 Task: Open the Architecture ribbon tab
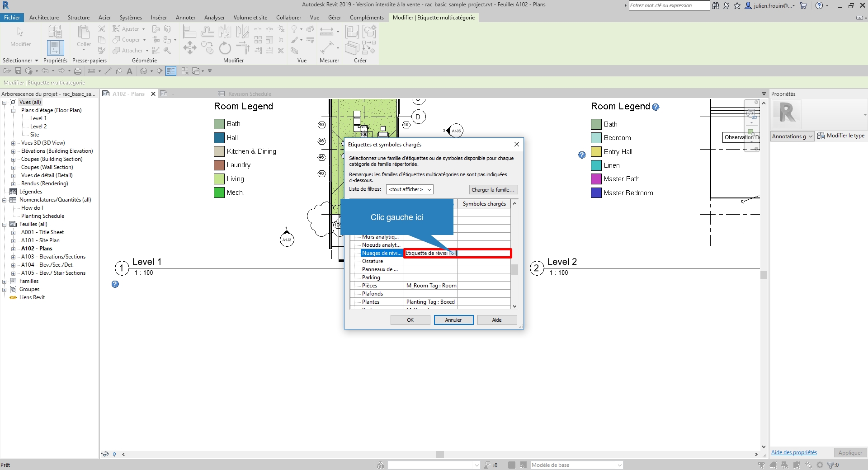coord(44,18)
